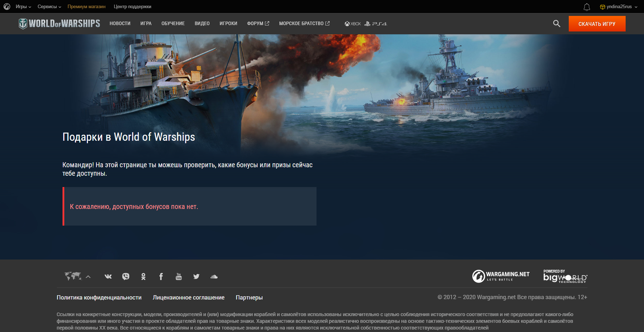Click the BigWorld Technology logo
This screenshot has height=332, width=644.
565,276
